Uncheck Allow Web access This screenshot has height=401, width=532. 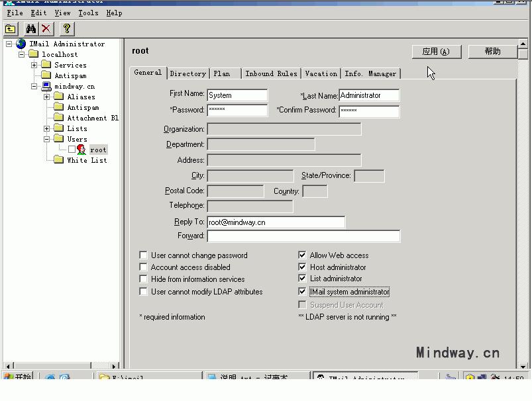coord(302,255)
